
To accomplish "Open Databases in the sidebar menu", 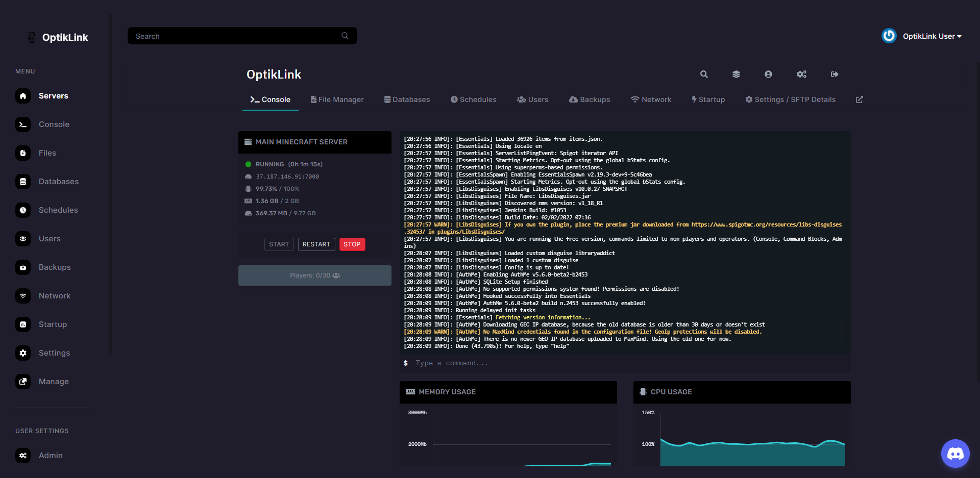I will (x=47, y=182).
